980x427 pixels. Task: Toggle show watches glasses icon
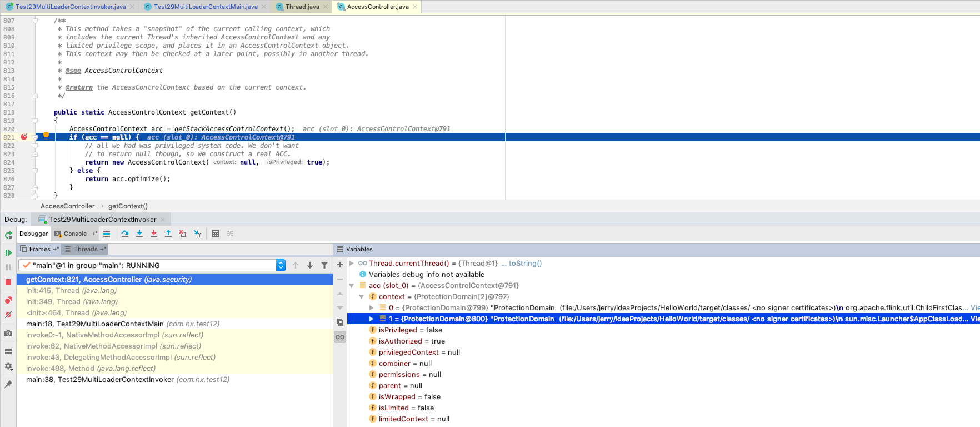[340, 337]
